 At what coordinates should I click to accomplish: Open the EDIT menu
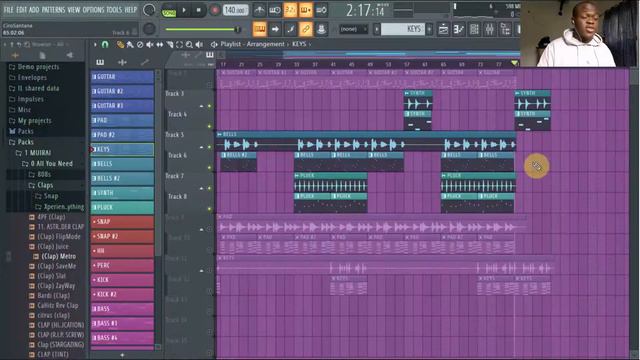coord(21,9)
